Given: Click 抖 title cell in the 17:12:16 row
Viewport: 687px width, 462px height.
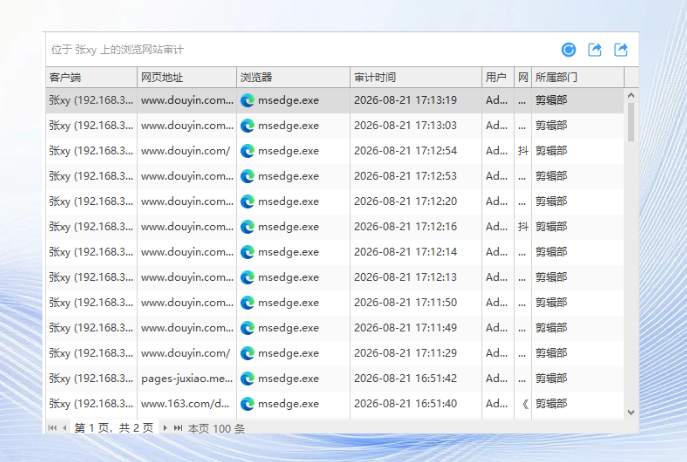Looking at the screenshot, I should pos(523,227).
